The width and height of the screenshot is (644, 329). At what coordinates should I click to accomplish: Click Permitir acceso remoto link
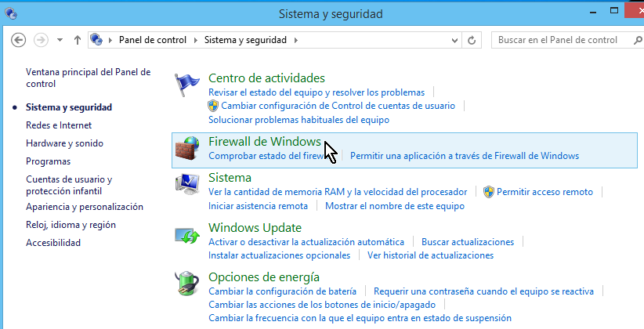[x=545, y=192]
